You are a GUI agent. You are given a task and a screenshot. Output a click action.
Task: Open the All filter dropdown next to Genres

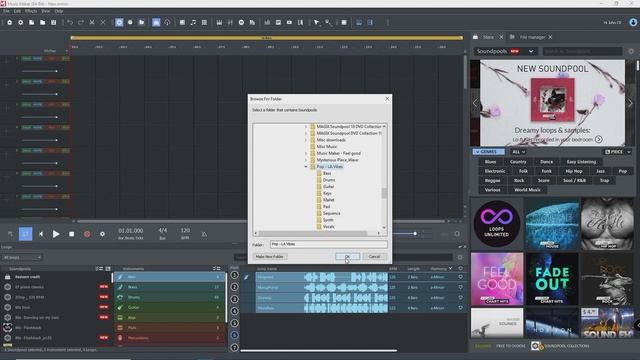(518, 152)
